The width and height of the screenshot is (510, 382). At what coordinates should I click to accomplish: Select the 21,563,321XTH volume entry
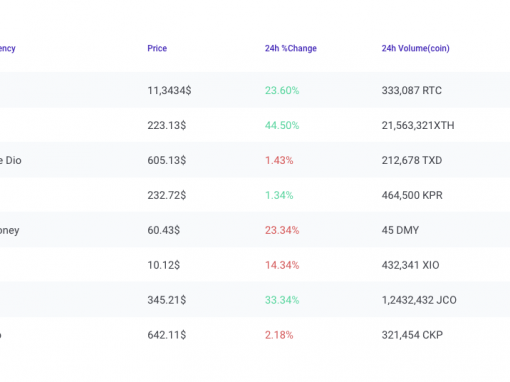(418, 125)
